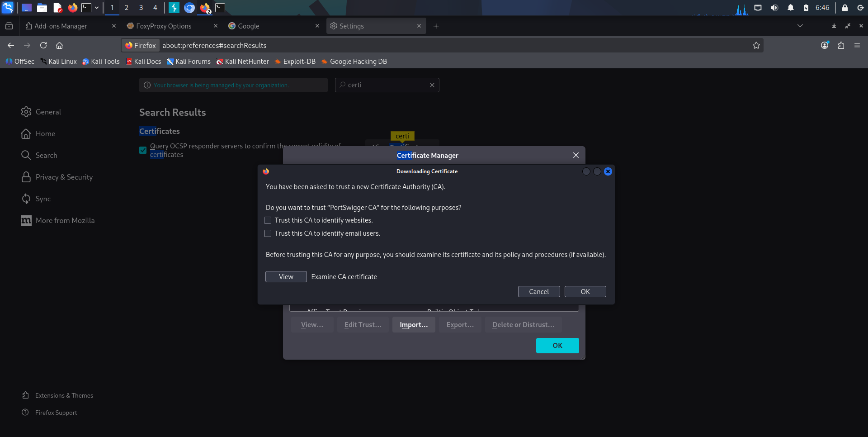This screenshot has width=868, height=437.
Task: Cancel the Downloading Certificate dialog
Action: (x=539, y=292)
